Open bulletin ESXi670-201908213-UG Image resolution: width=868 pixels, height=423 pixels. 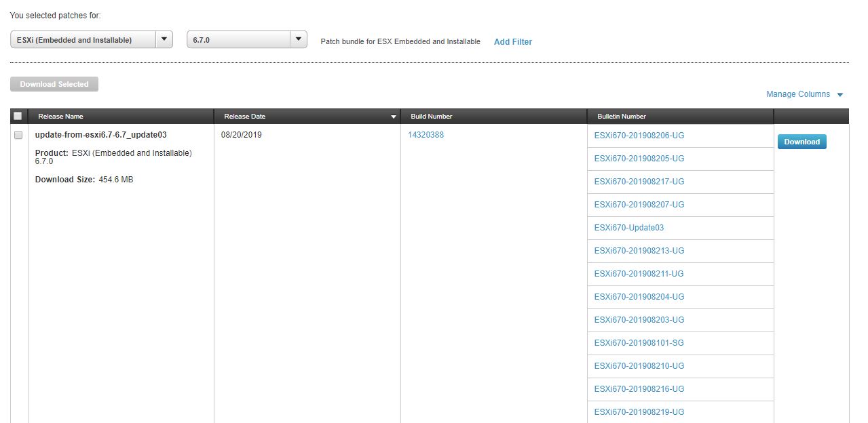click(x=639, y=251)
